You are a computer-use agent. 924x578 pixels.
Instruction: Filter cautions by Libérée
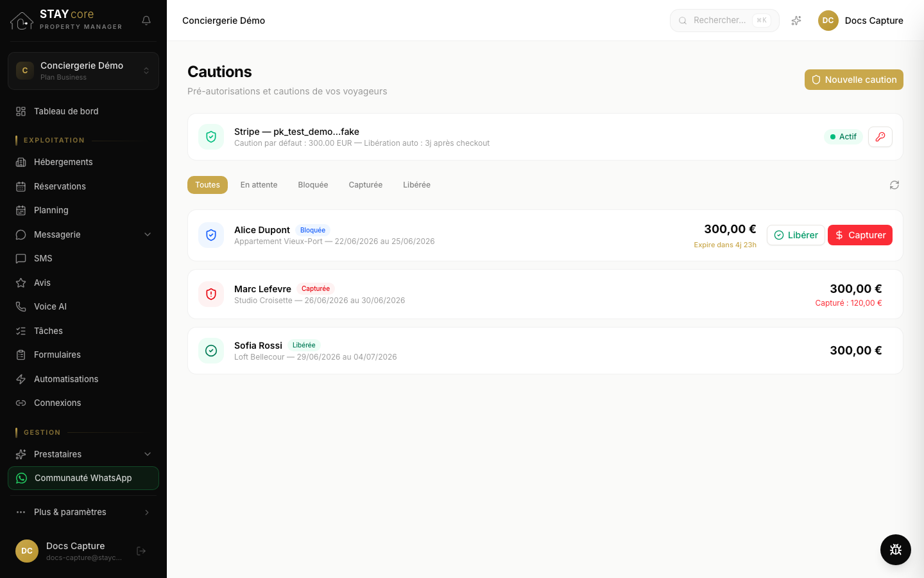417,185
